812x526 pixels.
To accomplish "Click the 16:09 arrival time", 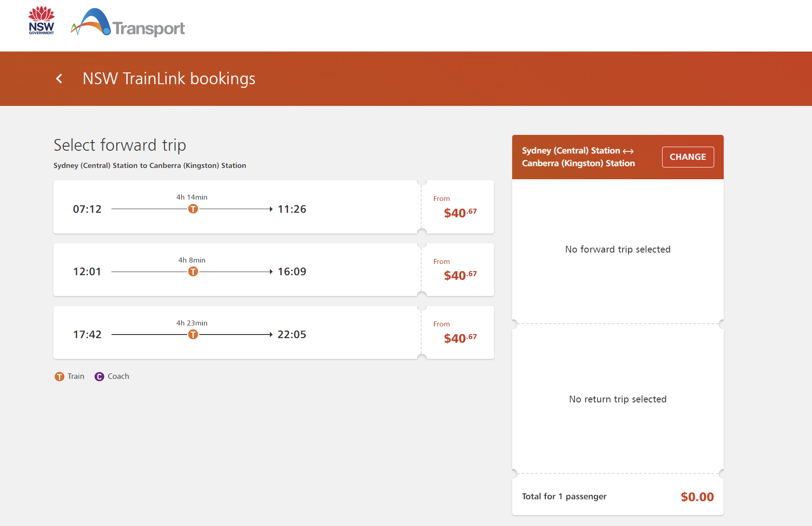I will 292,272.
